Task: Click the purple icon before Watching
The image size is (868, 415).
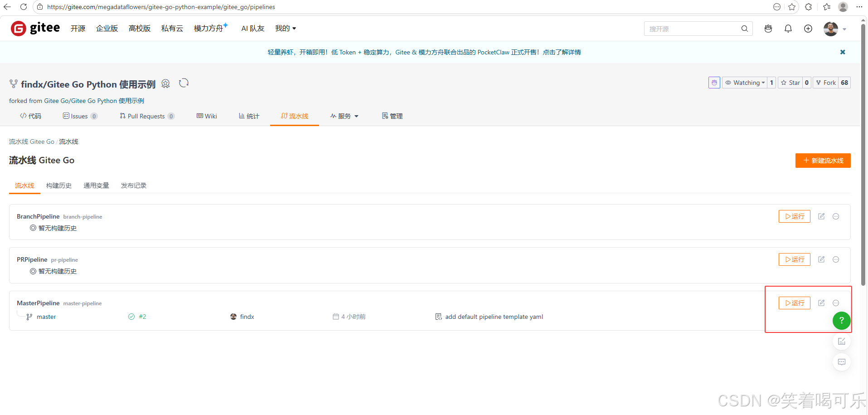Action: coord(714,83)
